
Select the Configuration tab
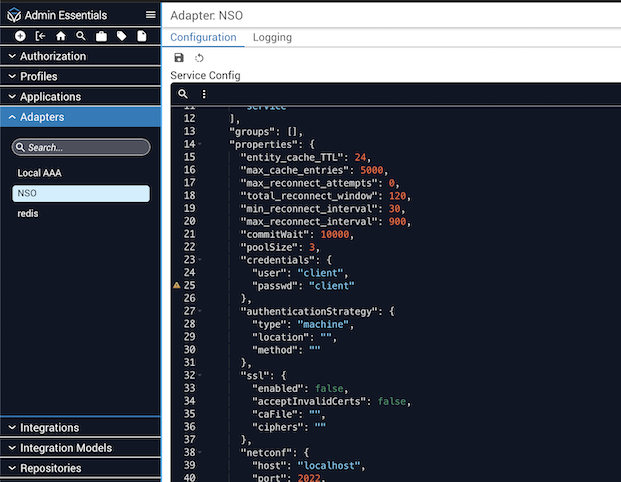pos(203,38)
